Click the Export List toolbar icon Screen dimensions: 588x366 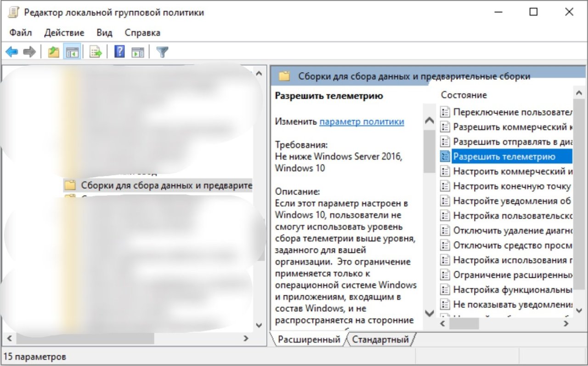96,52
